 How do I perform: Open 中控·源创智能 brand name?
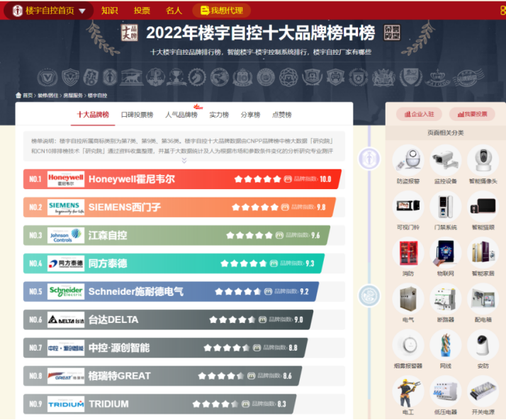point(119,348)
